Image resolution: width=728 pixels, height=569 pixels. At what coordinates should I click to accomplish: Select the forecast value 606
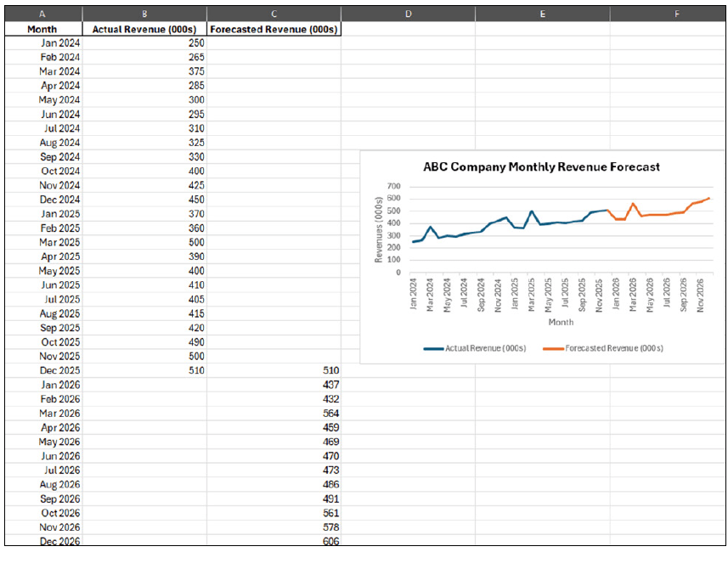pos(330,542)
